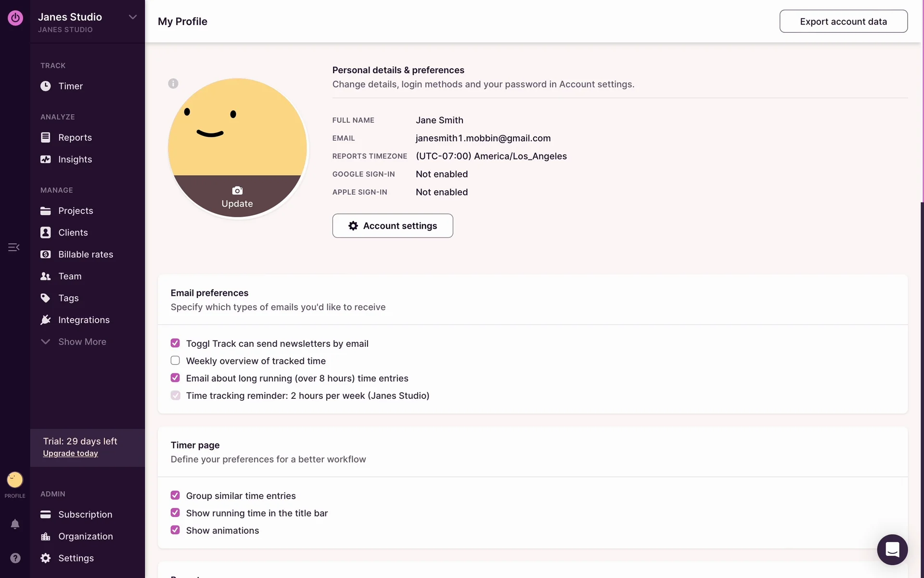Click the Timer clock icon
924x578 pixels.
(x=46, y=86)
